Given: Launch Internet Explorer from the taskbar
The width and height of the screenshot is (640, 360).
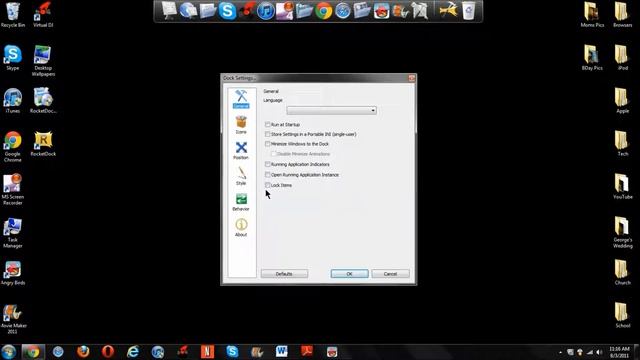Looking at the screenshot, I should tap(133, 351).
